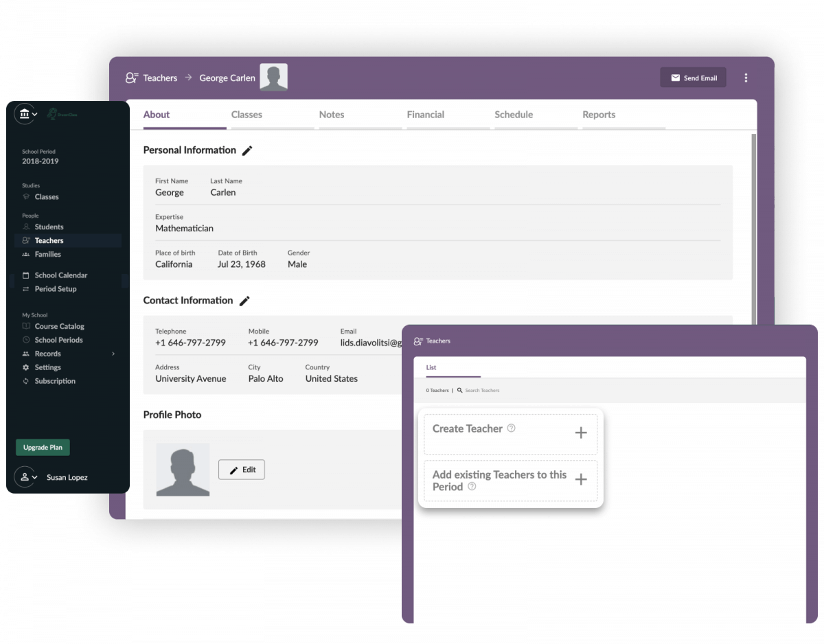
Task: Click the search magnifier icon in Teachers list
Action: tap(460, 390)
